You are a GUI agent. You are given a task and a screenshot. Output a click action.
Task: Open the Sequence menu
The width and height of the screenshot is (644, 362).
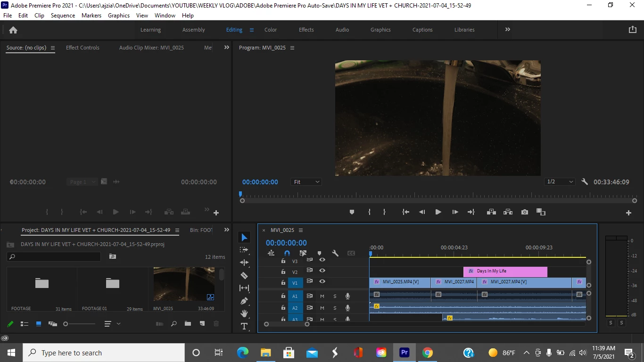coord(63,16)
